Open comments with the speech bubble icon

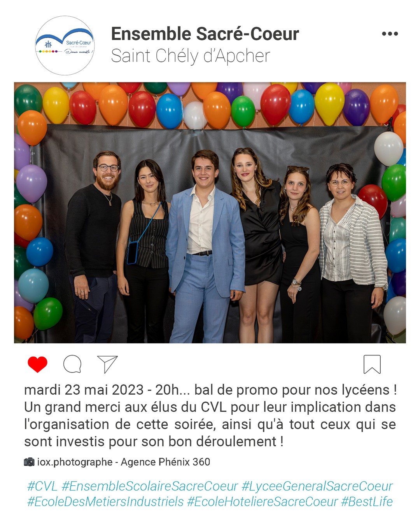point(72,364)
